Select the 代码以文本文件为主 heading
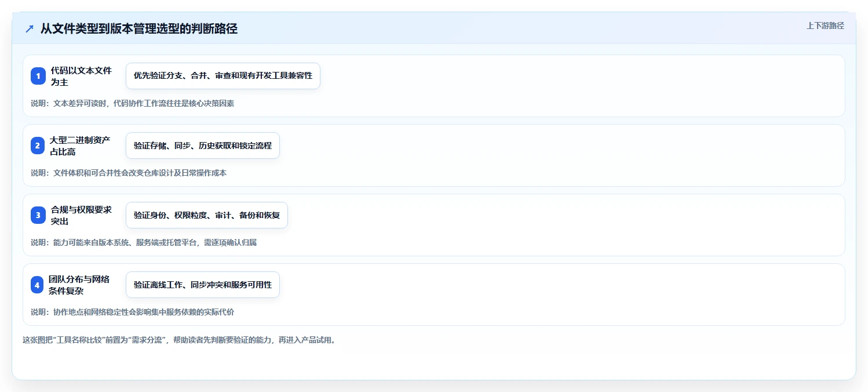The image size is (868, 392). pos(81,76)
